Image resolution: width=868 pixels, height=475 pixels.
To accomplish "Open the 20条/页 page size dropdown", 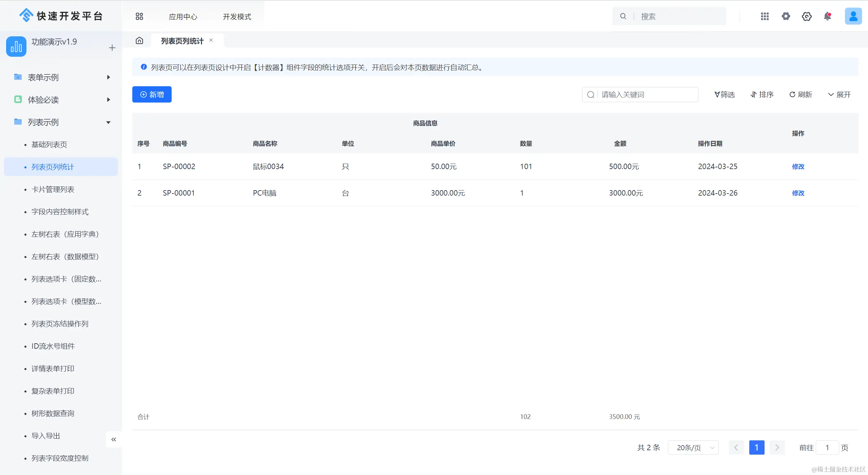I will point(693,447).
